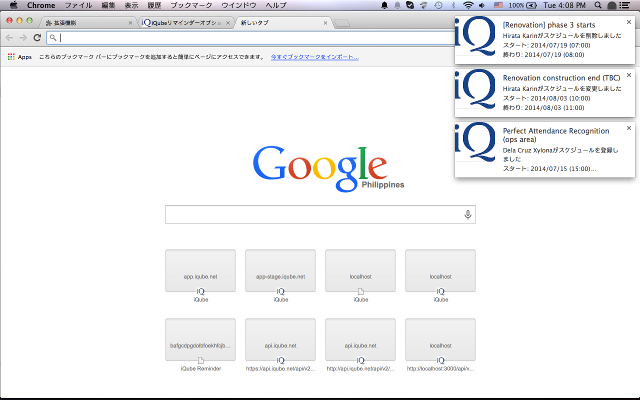
Task: Open the ヘルプ menu
Action: point(276,5)
